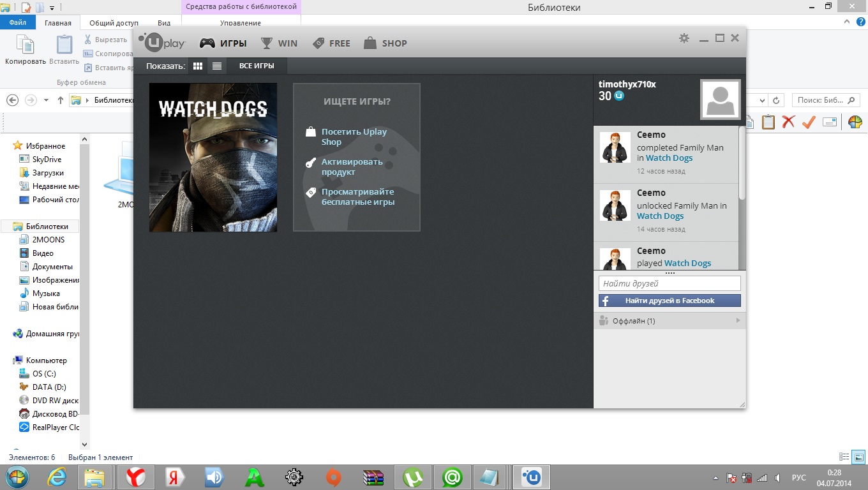Open Watch Dogs link in Ceemo played entry
Viewport: 868px width, 490px height.
coord(687,263)
